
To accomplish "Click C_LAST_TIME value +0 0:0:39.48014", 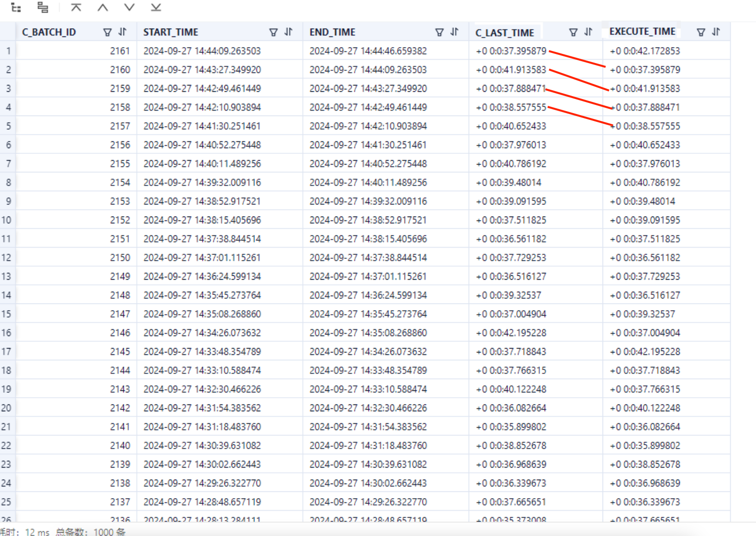I will (x=508, y=183).
